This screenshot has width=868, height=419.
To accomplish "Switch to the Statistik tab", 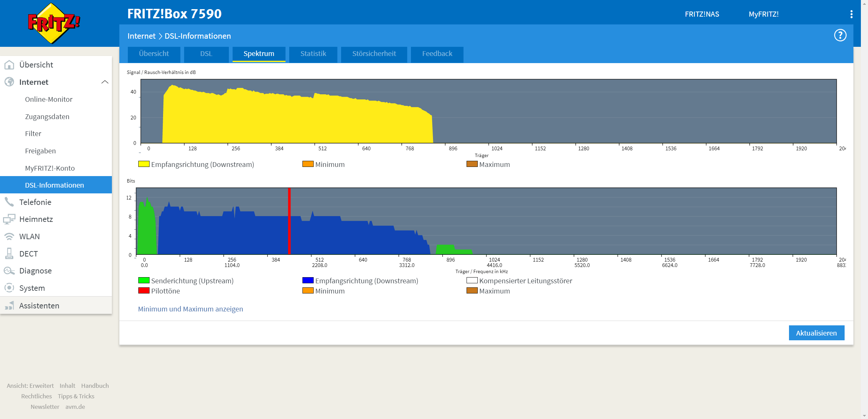I will click(x=313, y=54).
